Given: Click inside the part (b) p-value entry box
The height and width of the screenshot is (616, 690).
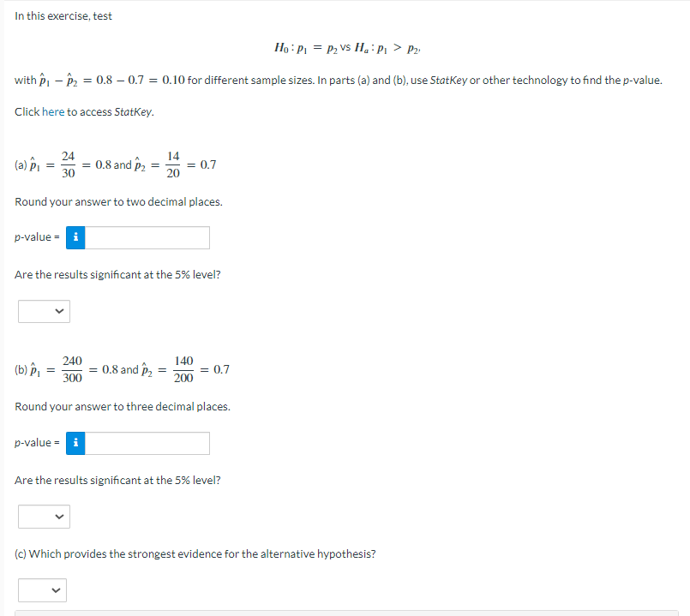Looking at the screenshot, I should tap(146, 443).
